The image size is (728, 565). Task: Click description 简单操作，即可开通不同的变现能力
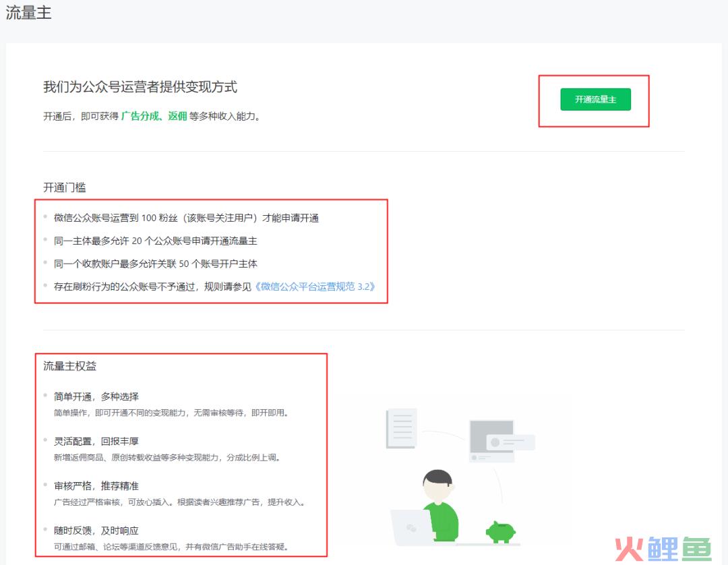171,413
